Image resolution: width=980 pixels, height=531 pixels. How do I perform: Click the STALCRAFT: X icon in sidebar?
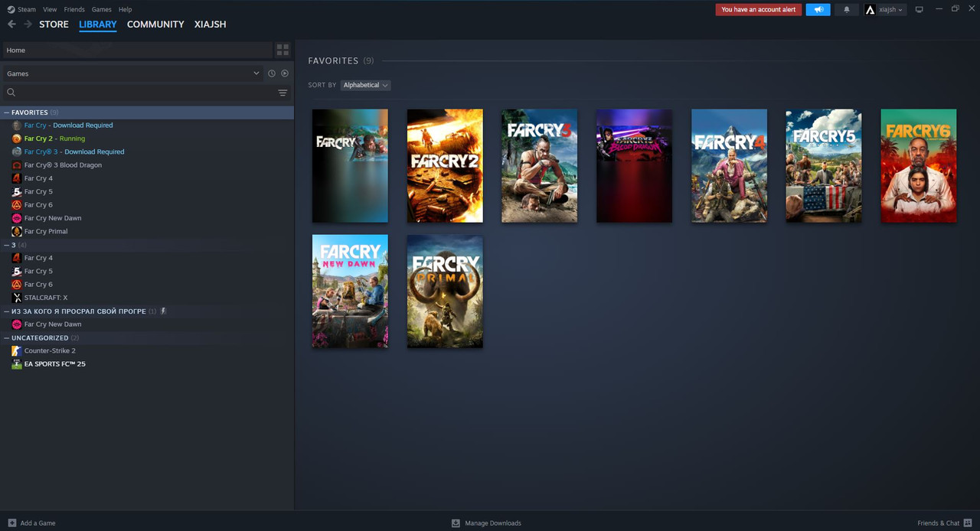(17, 298)
